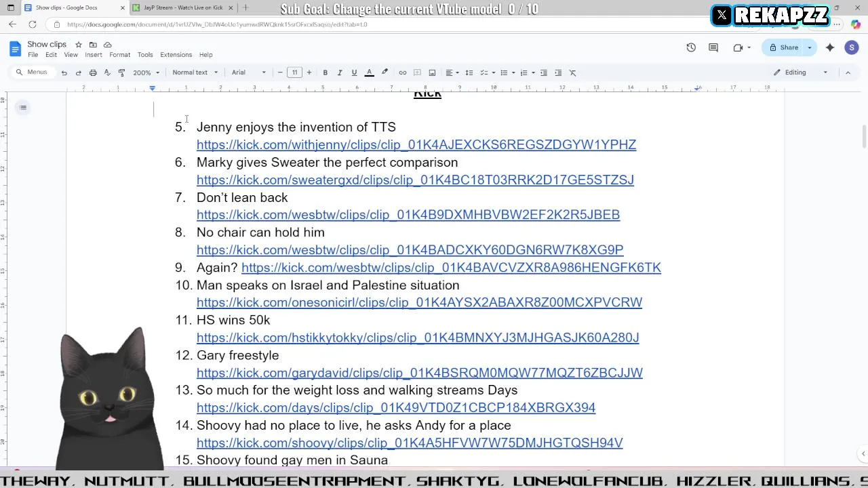Apply a numbered list
Image resolution: width=868 pixels, height=488 pixels.
pyautogui.click(x=524, y=73)
